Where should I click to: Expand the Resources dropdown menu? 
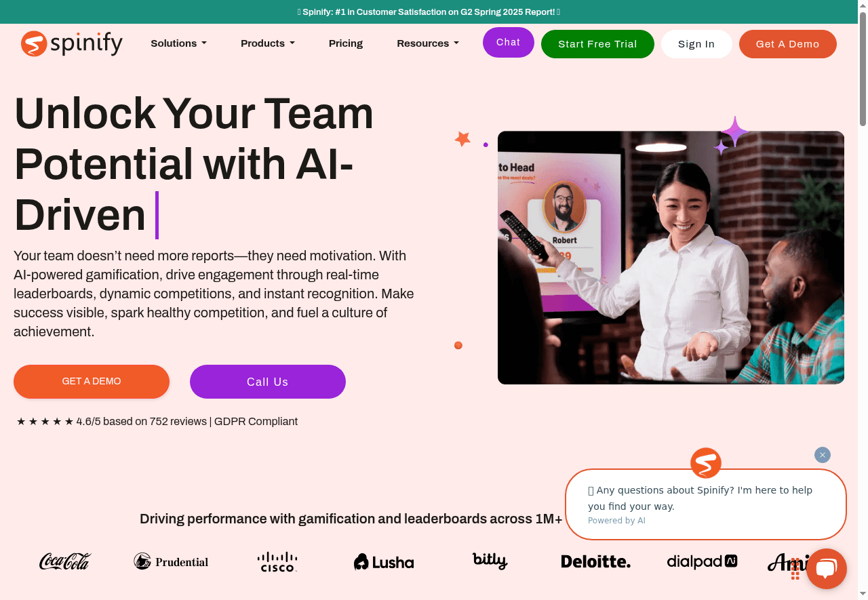click(x=428, y=43)
